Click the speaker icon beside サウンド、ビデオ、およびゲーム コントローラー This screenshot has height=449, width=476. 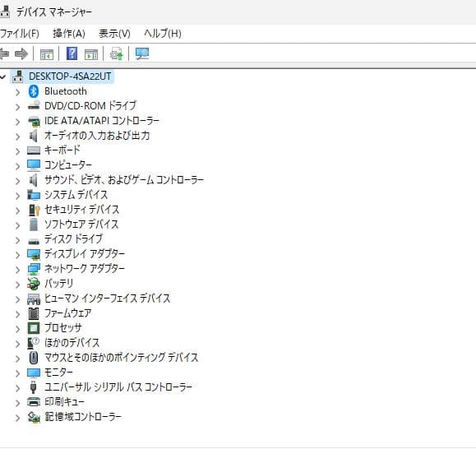[33, 180]
